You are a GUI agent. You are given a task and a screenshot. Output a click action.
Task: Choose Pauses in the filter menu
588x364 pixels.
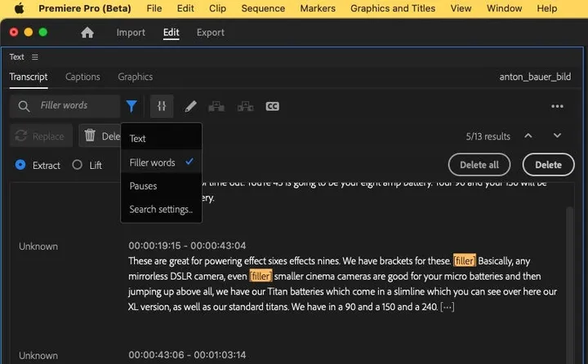(161, 186)
